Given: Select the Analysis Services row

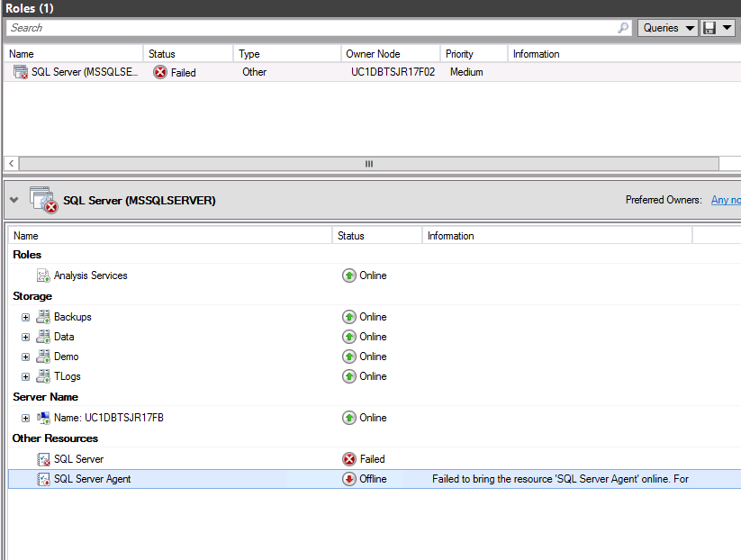Looking at the screenshot, I should (x=375, y=275).
